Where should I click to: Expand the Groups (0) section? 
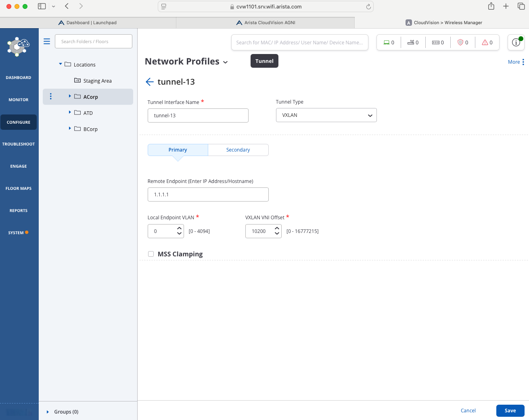(x=48, y=412)
